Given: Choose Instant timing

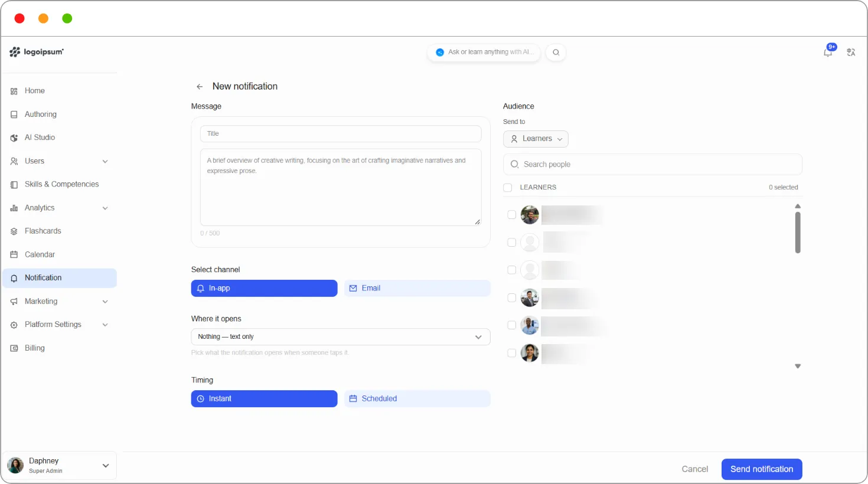Looking at the screenshot, I should [264, 398].
